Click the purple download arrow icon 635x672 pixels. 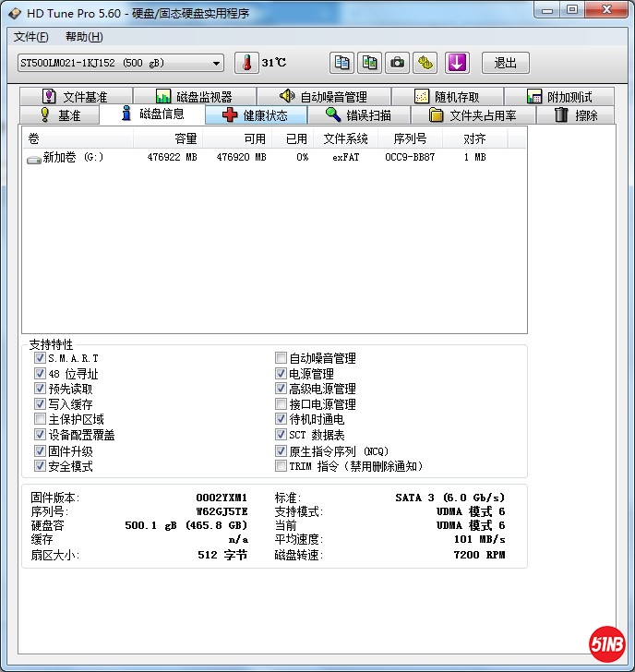click(458, 63)
